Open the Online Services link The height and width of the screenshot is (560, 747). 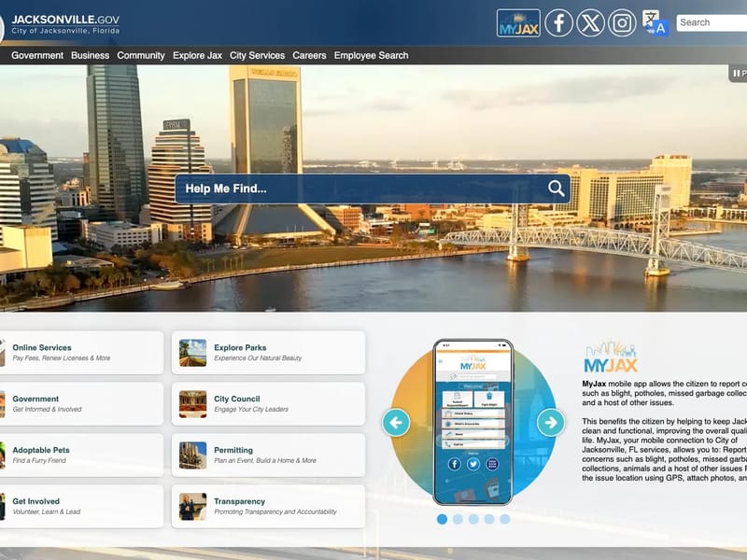(x=42, y=347)
